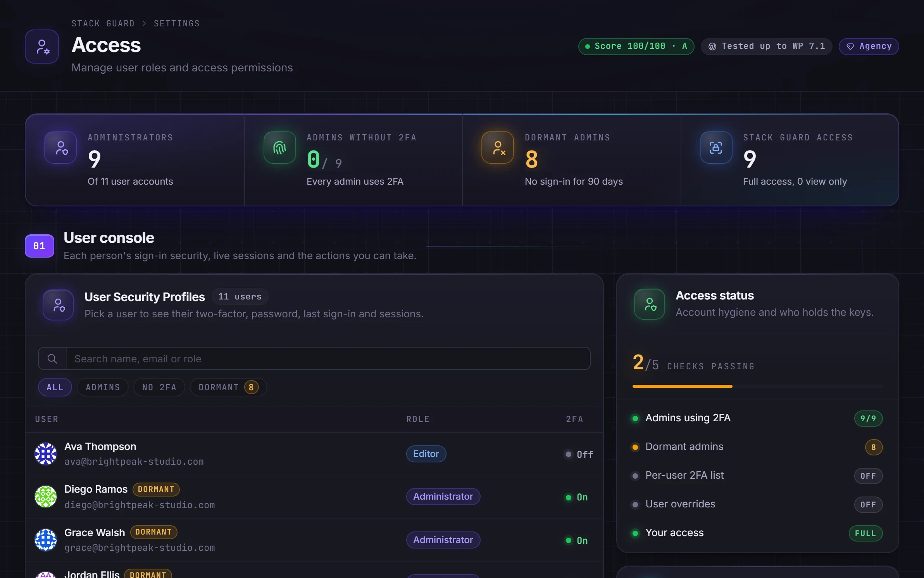
Task: Click the checks passing progress bar
Action: 757,386
